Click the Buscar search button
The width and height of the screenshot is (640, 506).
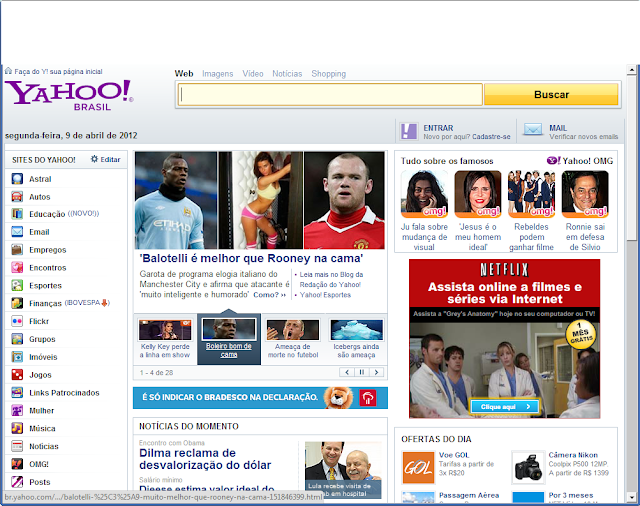click(x=551, y=94)
